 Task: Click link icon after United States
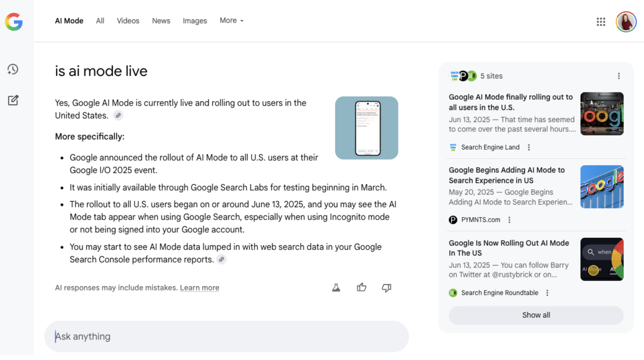click(118, 116)
